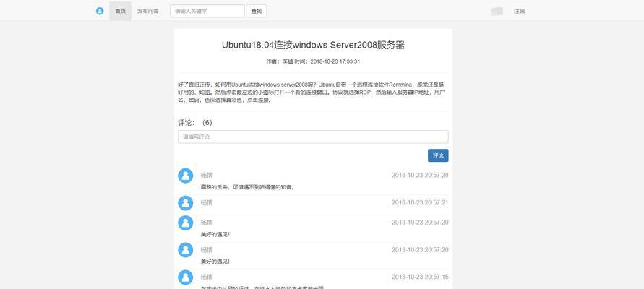Click the blue site logo in the navbar
Viewport: 644px width, 289px height.
tap(100, 11)
